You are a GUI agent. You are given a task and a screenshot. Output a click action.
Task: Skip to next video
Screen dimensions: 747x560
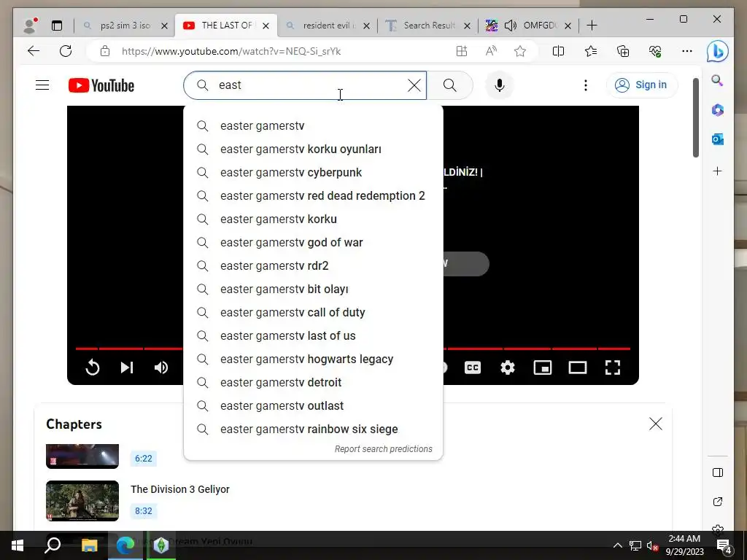127,367
